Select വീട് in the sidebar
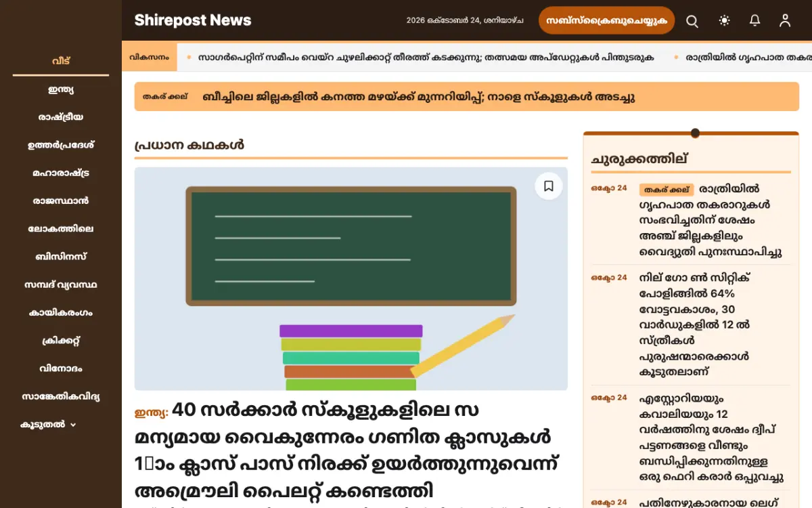 (x=61, y=61)
